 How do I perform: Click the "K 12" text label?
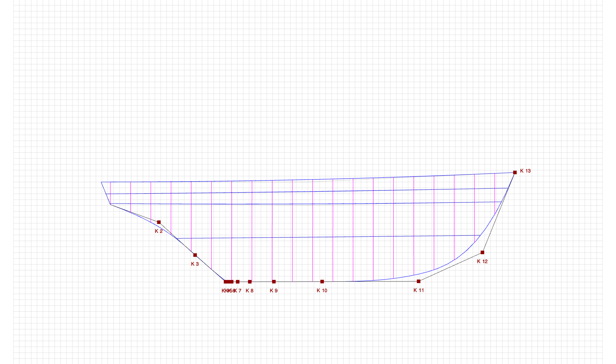pyautogui.click(x=482, y=262)
